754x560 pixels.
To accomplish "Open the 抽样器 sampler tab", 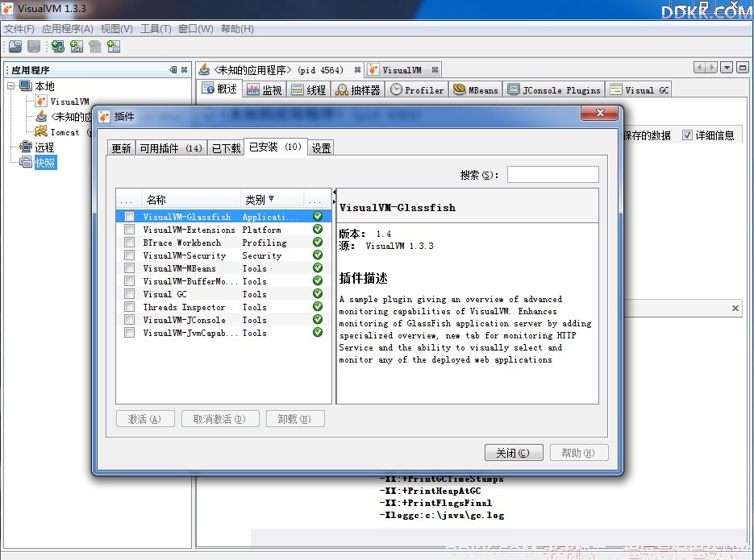I will click(357, 89).
